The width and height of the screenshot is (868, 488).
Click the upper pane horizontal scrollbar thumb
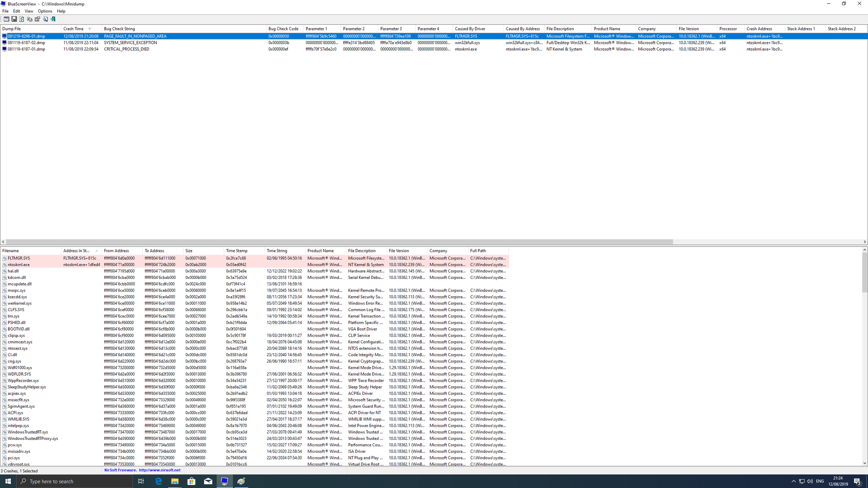pos(339,242)
